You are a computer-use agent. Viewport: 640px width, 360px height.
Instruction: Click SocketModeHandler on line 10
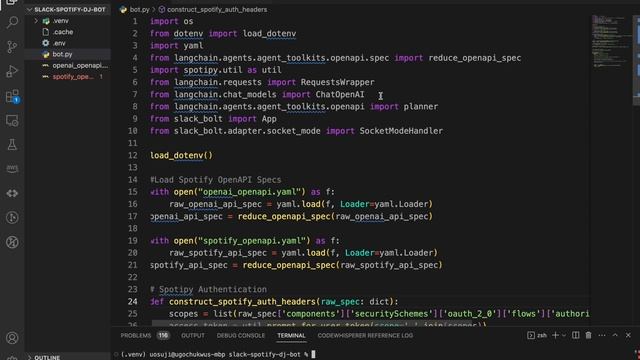coord(401,131)
